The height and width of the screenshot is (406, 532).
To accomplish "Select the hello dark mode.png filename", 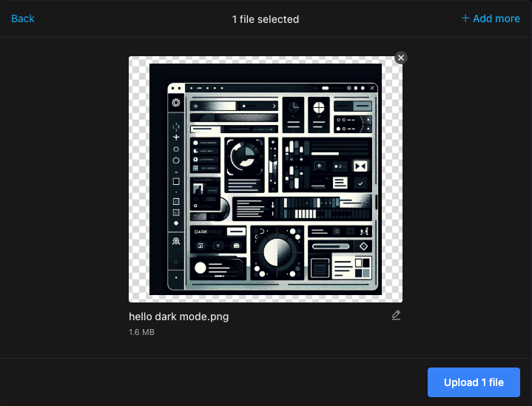I will [178, 317].
